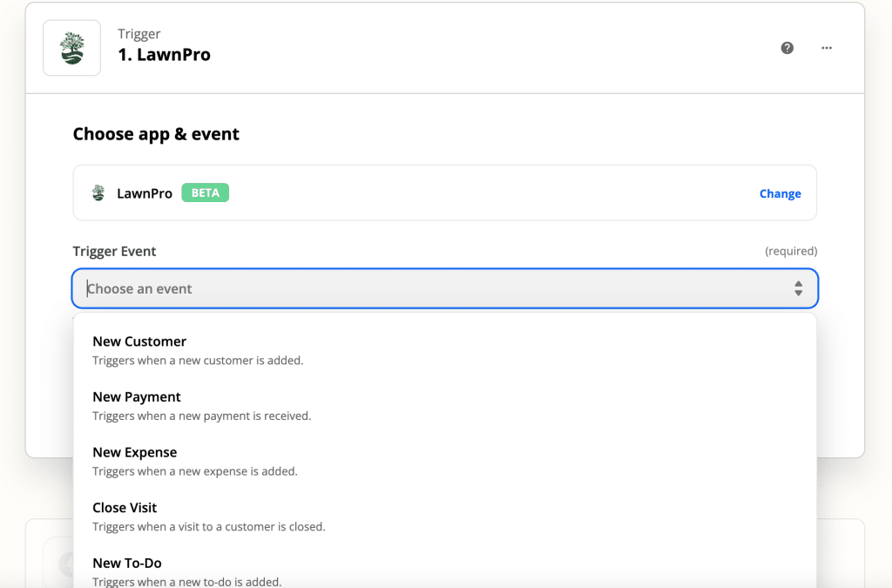Image resolution: width=892 pixels, height=588 pixels.
Task: Click the 'Trigger' label above step title
Action: [139, 34]
